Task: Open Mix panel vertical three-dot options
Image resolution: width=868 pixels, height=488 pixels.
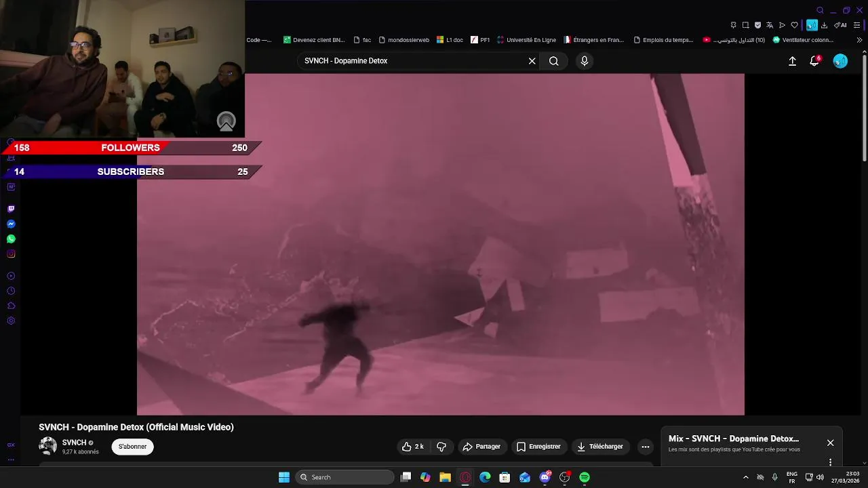Action: [830, 462]
